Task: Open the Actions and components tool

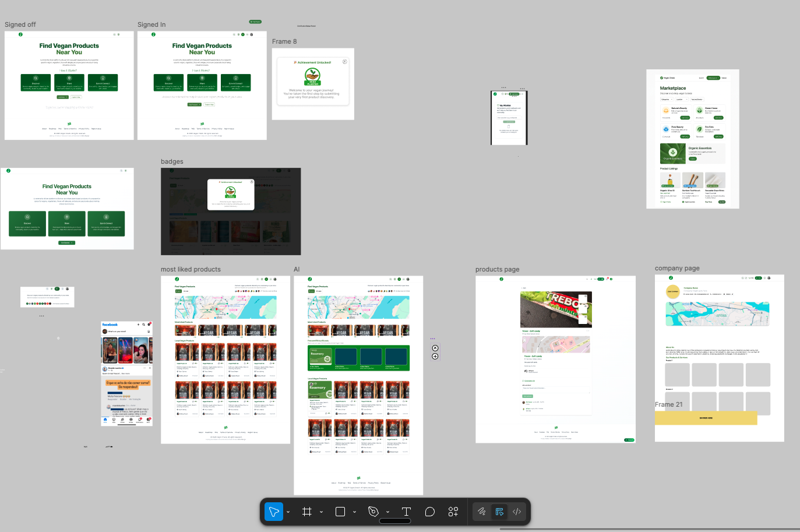Action: pos(453,512)
